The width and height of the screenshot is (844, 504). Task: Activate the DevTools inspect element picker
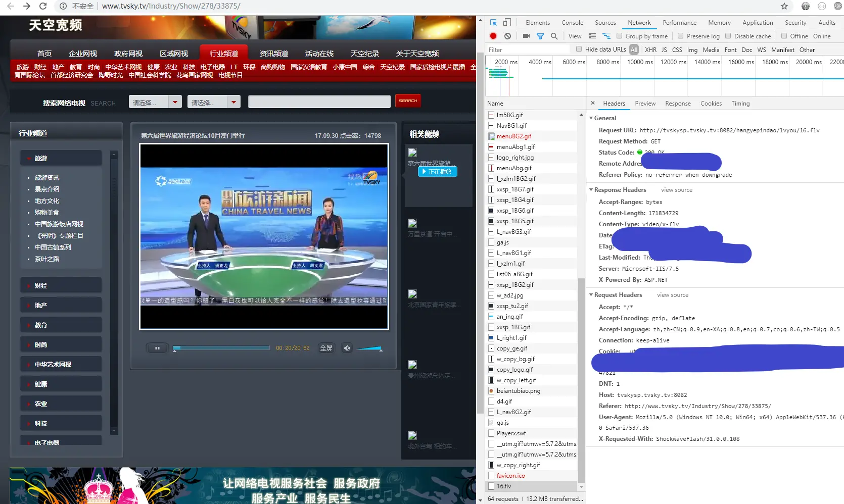pos(494,22)
